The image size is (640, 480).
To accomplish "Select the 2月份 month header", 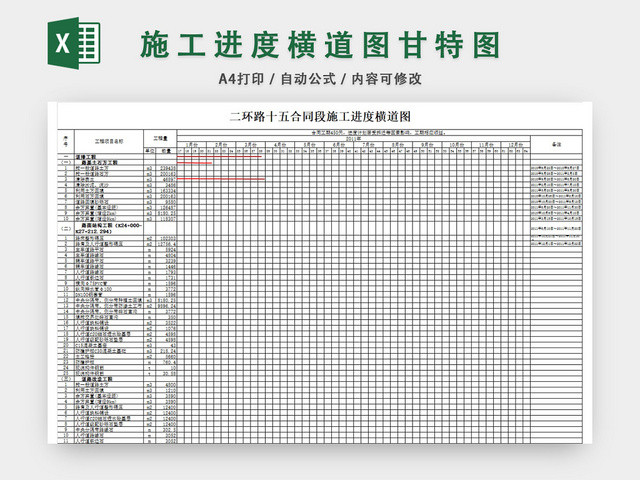I will (x=221, y=145).
